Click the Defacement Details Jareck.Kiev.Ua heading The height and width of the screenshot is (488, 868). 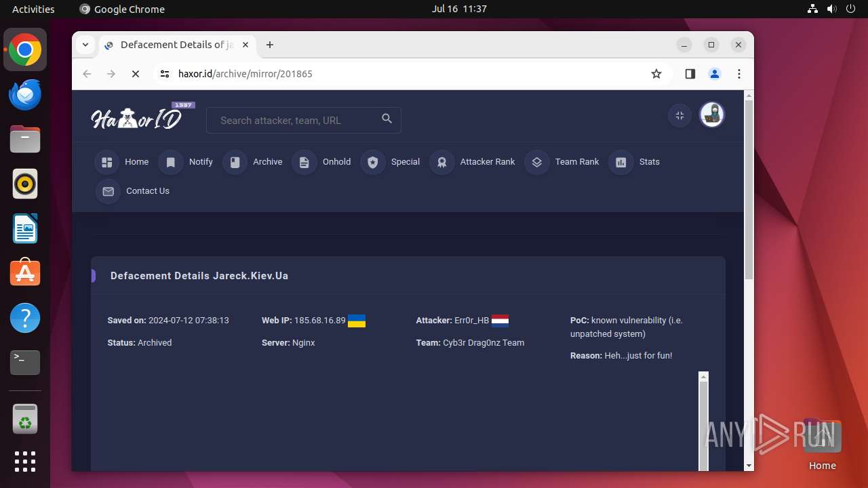pos(199,276)
